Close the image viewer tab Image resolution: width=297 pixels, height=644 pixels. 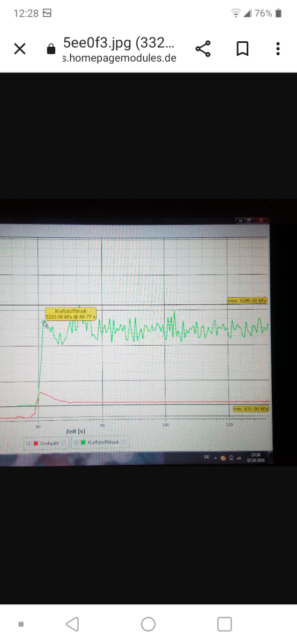pos(20,49)
